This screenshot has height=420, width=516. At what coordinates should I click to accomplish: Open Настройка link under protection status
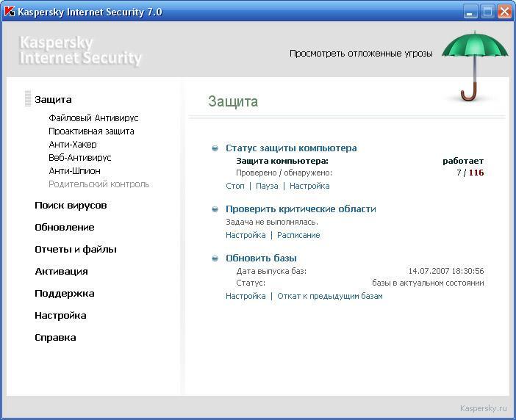[309, 186]
